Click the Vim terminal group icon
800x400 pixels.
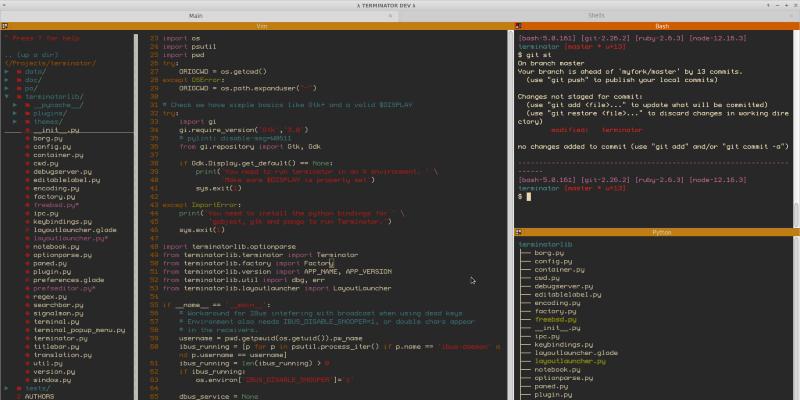point(5,26)
